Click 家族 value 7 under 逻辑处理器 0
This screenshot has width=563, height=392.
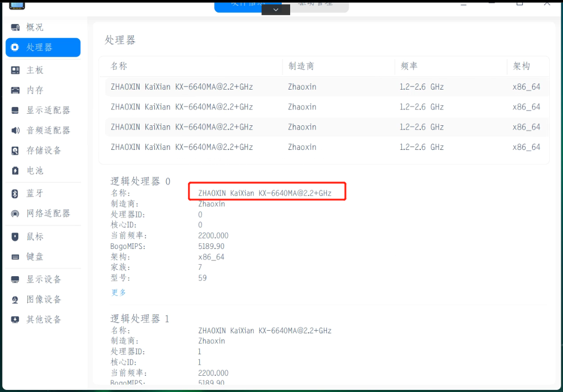pos(200,268)
